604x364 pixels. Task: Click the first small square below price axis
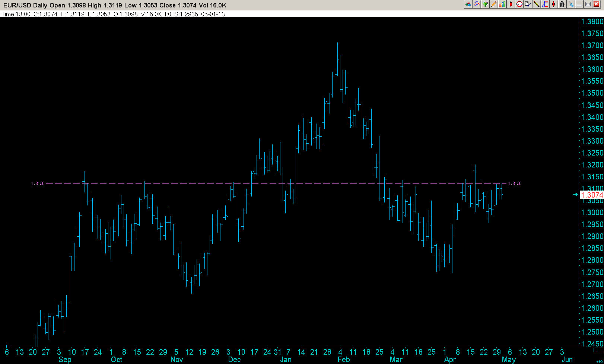tap(596, 350)
